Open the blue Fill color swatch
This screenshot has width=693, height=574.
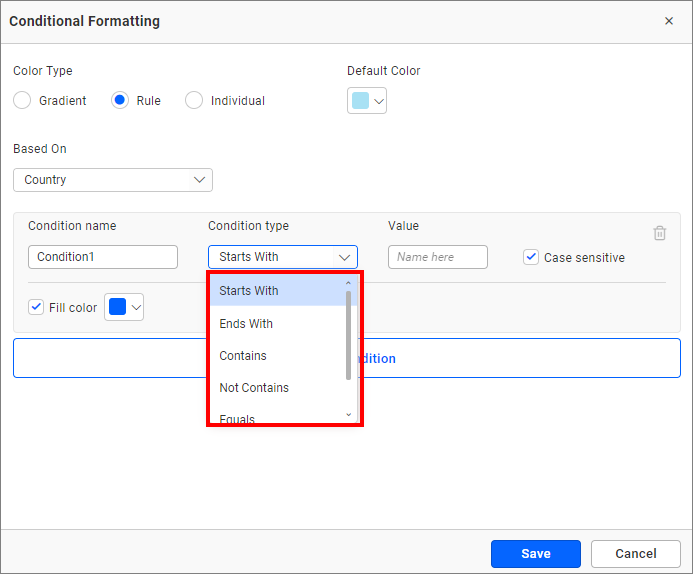point(124,307)
